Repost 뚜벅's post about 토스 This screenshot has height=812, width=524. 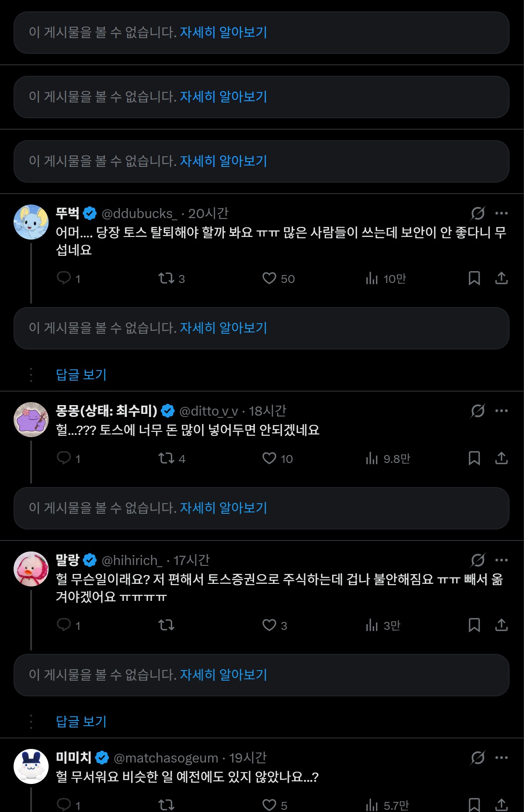[166, 278]
